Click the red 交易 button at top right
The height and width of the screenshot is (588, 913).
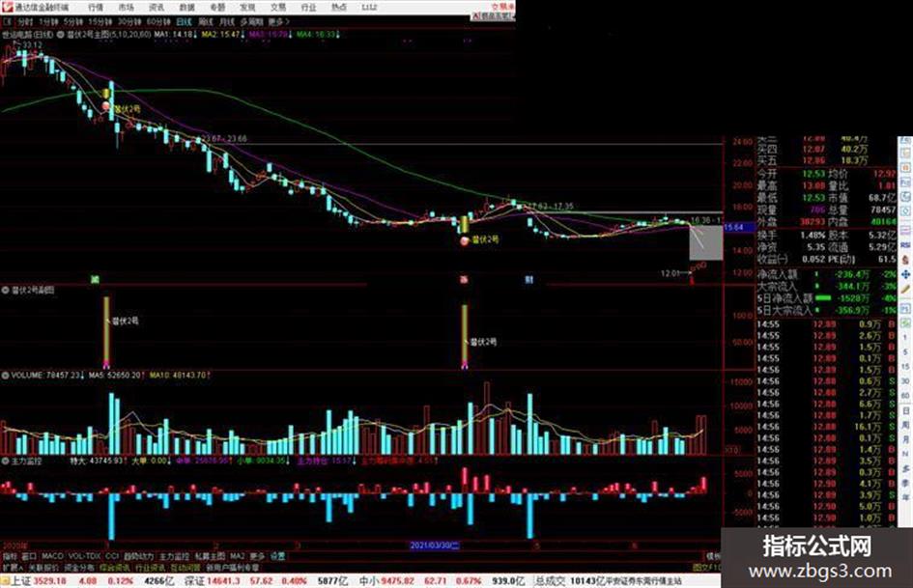[502, 7]
